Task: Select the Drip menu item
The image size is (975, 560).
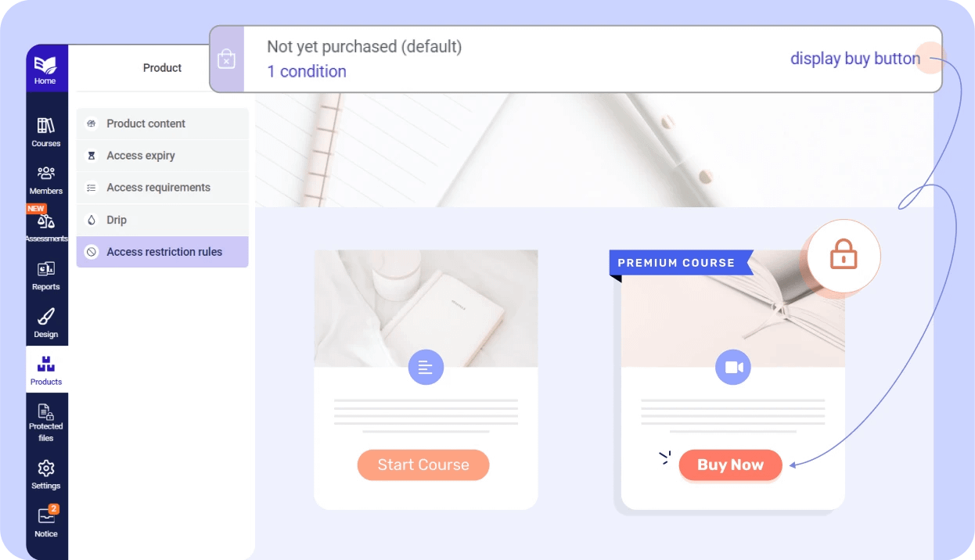Action: [117, 220]
